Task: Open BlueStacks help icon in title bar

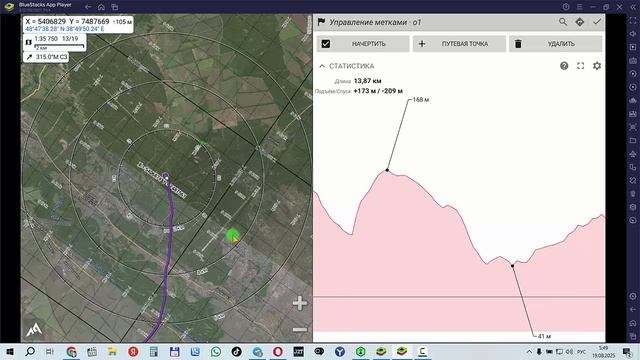Action: [x=566, y=7]
